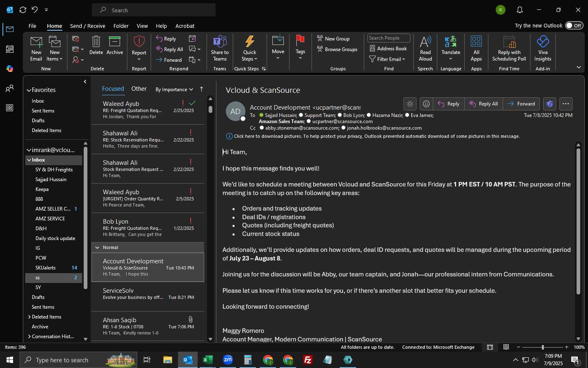
Task: Open FileZilla from the taskbar
Action: point(308,360)
